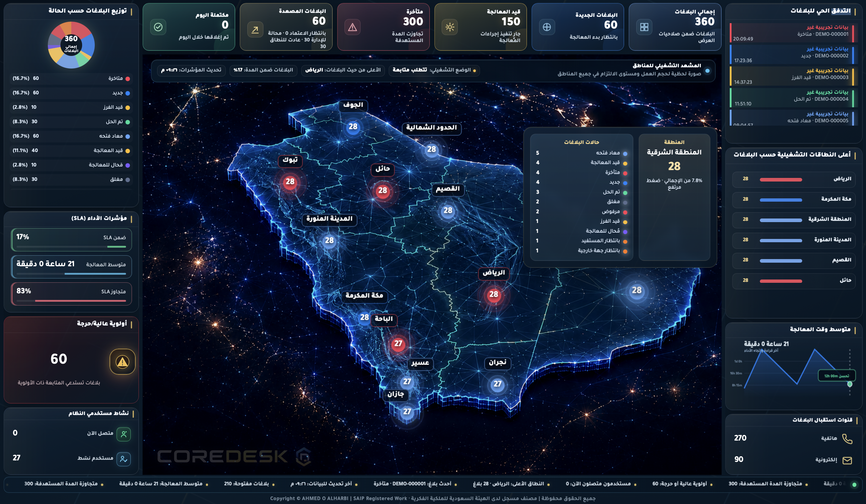The image size is (866, 504).
Task: Click the مغلق 30 row in distribution legend
Action: 71,179
